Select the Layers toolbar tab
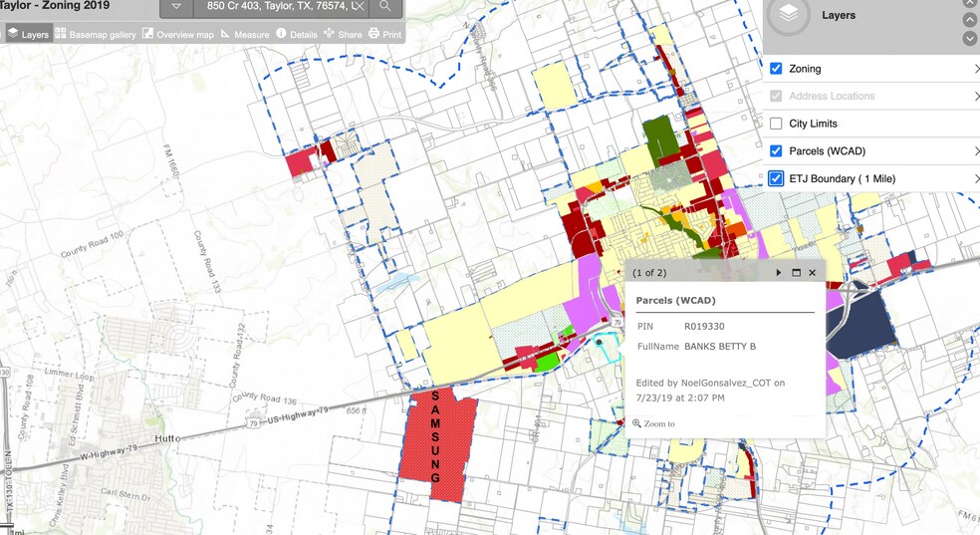Image resolution: width=980 pixels, height=535 pixels. pos(28,35)
